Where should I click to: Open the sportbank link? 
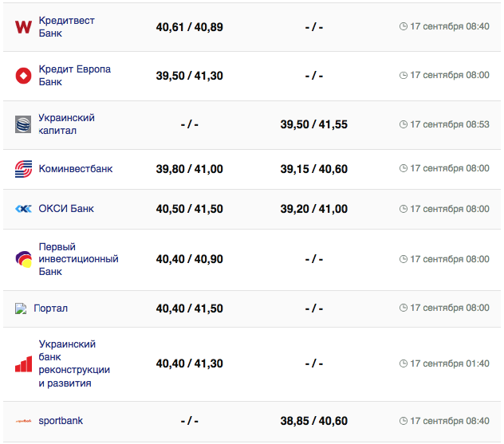point(61,421)
